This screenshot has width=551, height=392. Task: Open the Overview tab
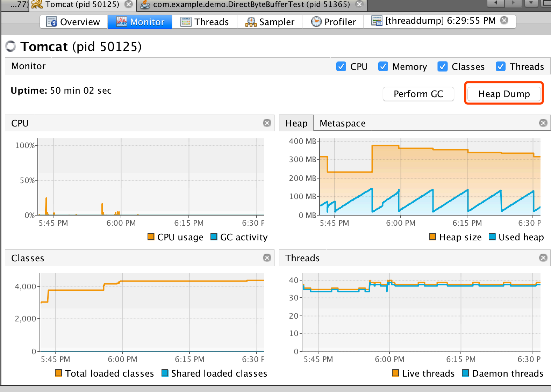[74, 22]
